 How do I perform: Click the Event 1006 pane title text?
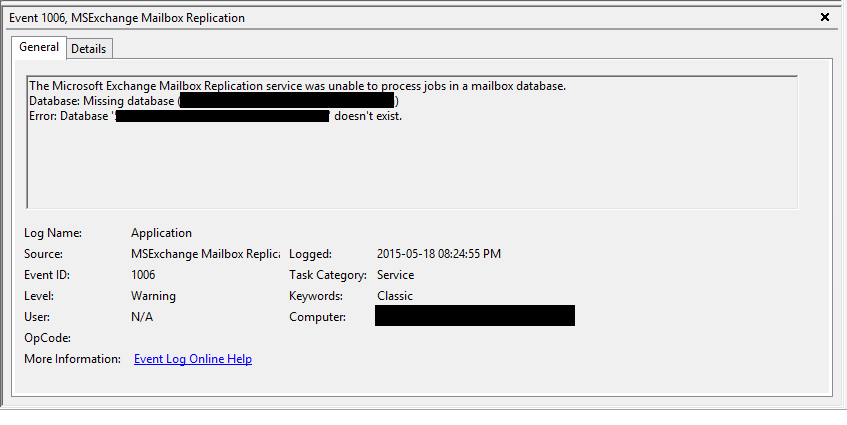(x=127, y=18)
